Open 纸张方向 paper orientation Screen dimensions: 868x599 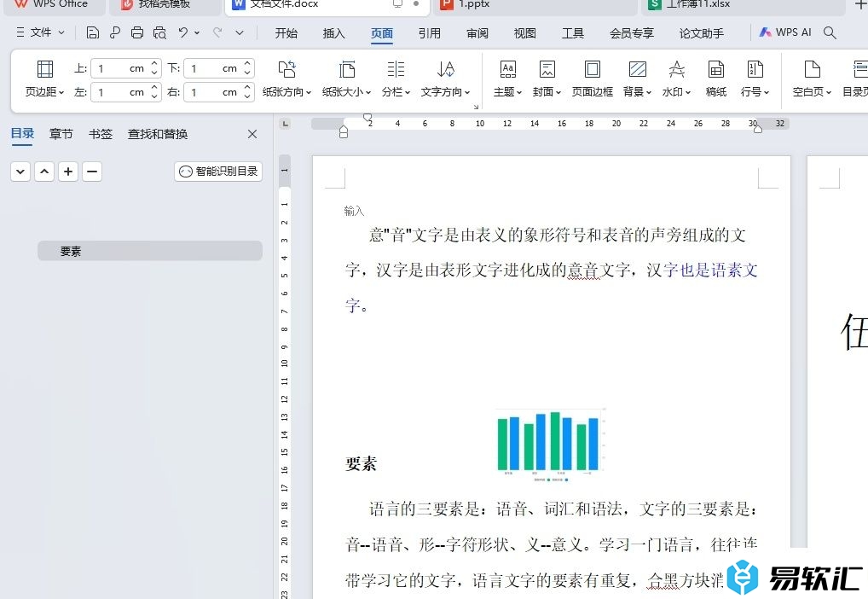pyautogui.click(x=286, y=79)
